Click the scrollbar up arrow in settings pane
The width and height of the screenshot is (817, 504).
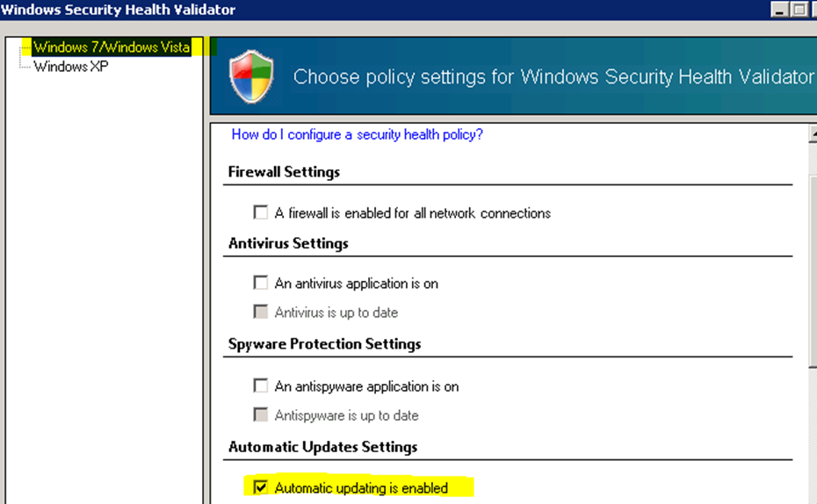[813, 133]
